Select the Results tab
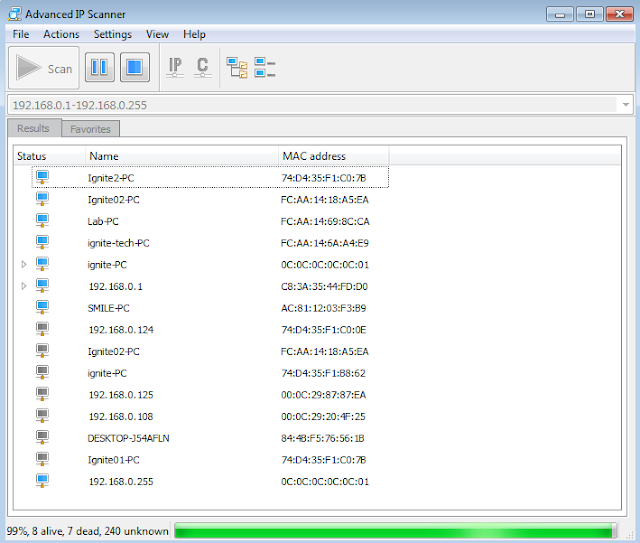Screen dimensions: 640x543 [x=33, y=128]
